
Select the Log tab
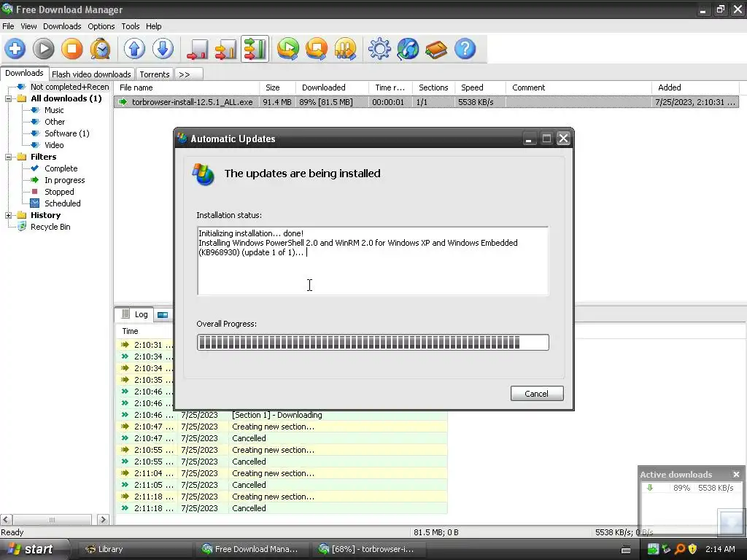click(135, 314)
